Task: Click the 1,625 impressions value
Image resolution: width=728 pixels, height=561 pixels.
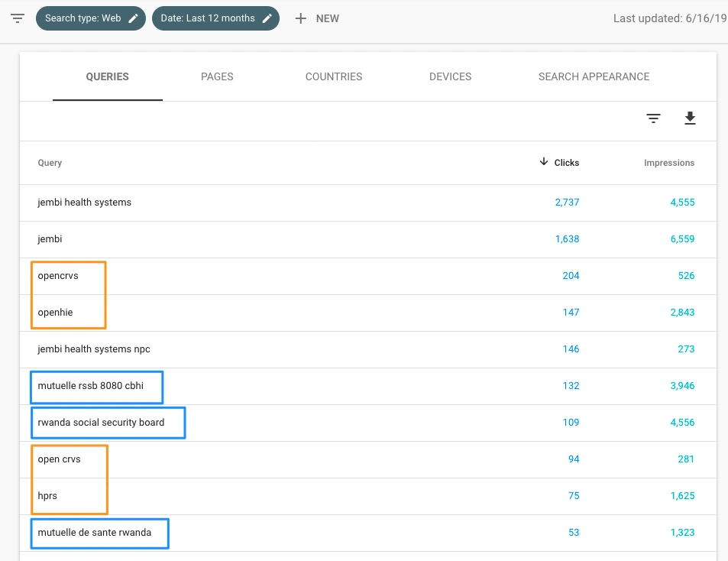Action: [682, 496]
